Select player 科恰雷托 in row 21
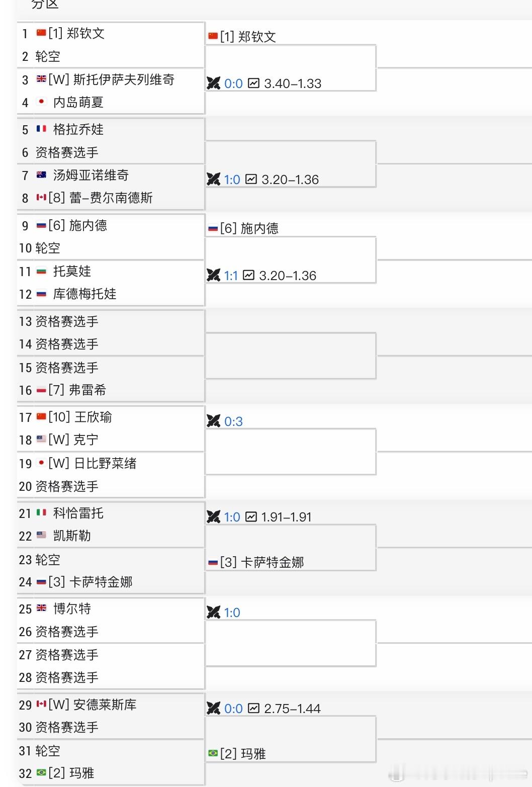Image resolution: width=532 pixels, height=787 pixels. tap(78, 513)
